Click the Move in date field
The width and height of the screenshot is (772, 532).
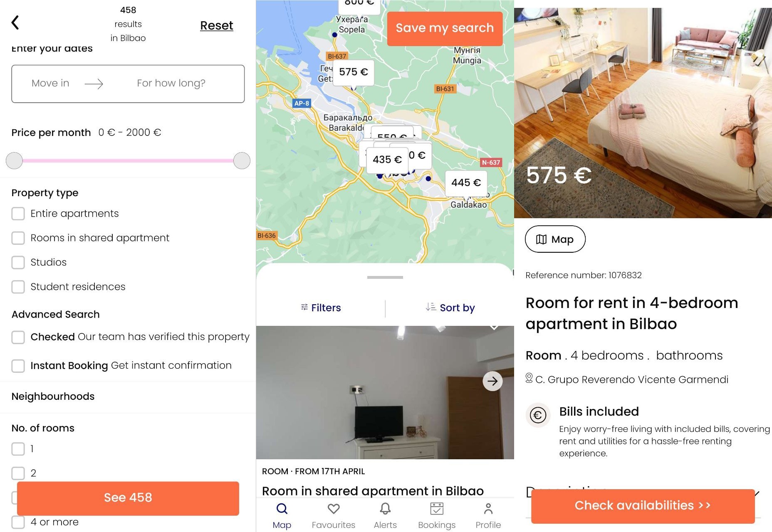(x=50, y=83)
